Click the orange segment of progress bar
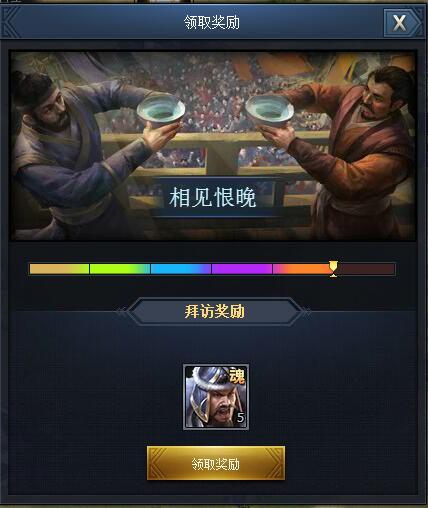This screenshot has height=508, width=428. pos(302,269)
